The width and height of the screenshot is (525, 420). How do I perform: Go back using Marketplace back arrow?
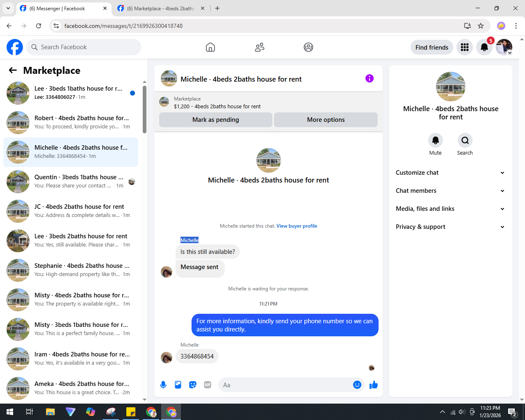coord(13,71)
